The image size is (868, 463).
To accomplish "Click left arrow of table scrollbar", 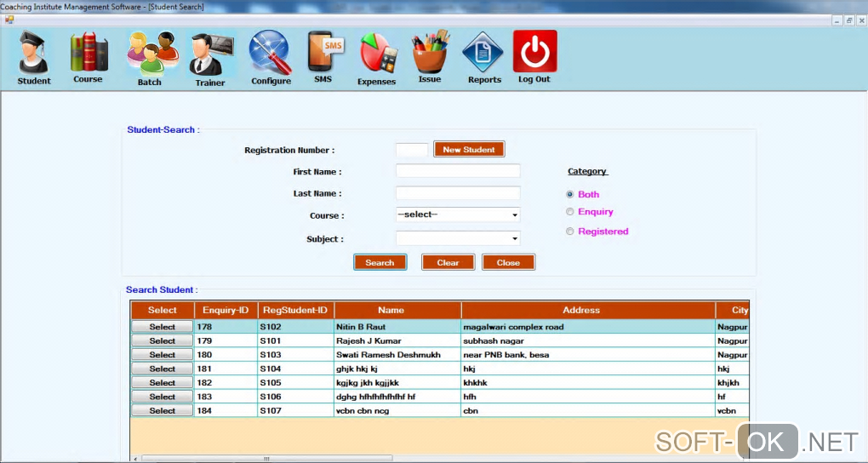I will click(x=135, y=459).
